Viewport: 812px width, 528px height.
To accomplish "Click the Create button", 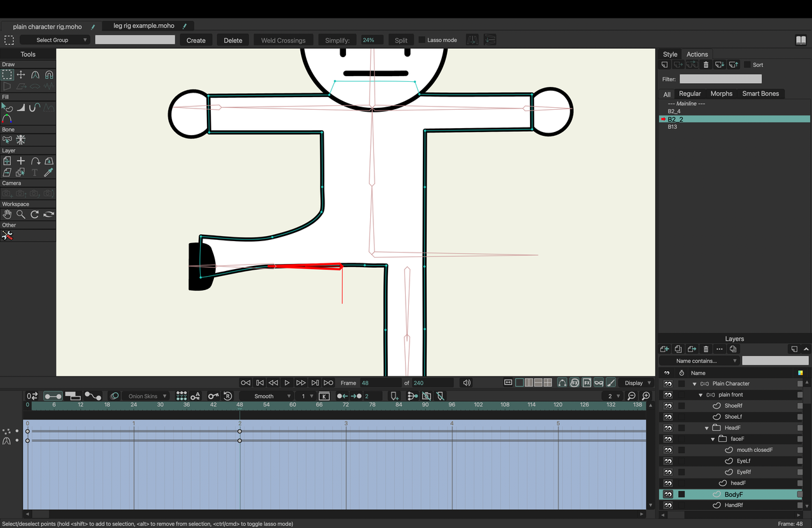I will tap(196, 40).
